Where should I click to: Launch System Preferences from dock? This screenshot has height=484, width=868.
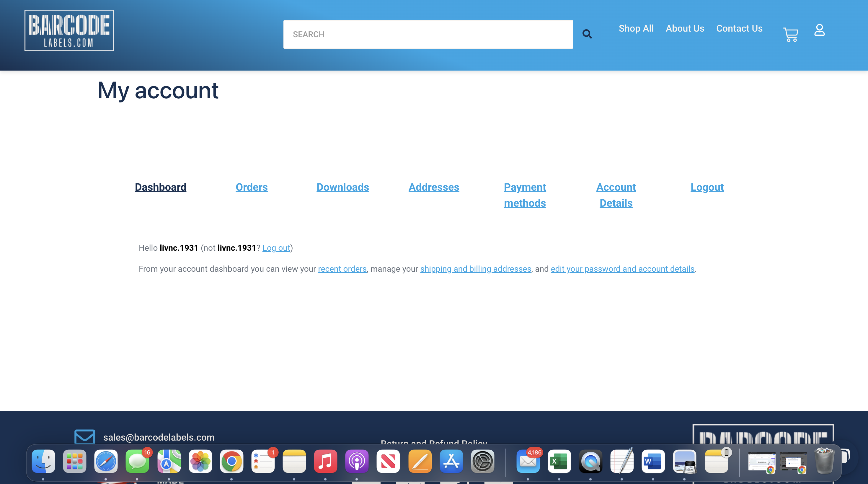(482, 461)
